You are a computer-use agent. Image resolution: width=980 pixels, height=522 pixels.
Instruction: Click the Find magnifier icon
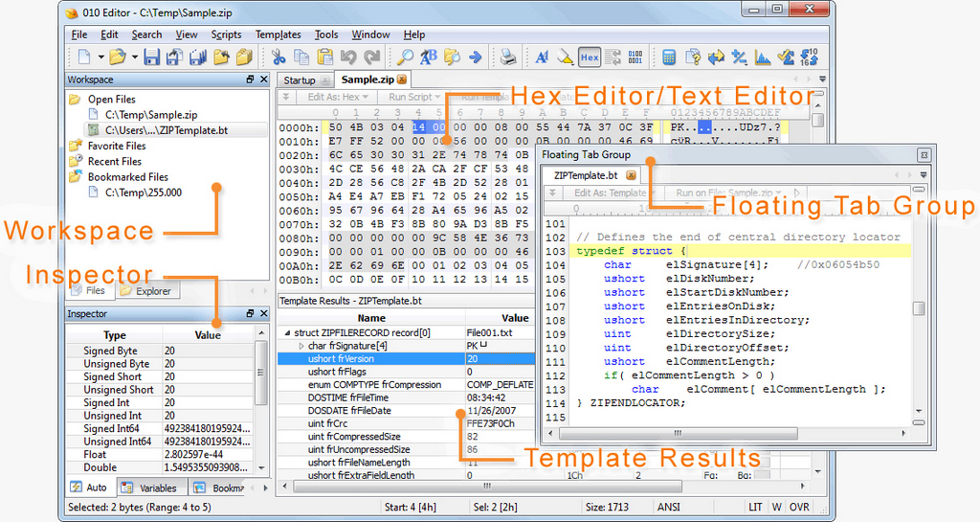[405, 57]
